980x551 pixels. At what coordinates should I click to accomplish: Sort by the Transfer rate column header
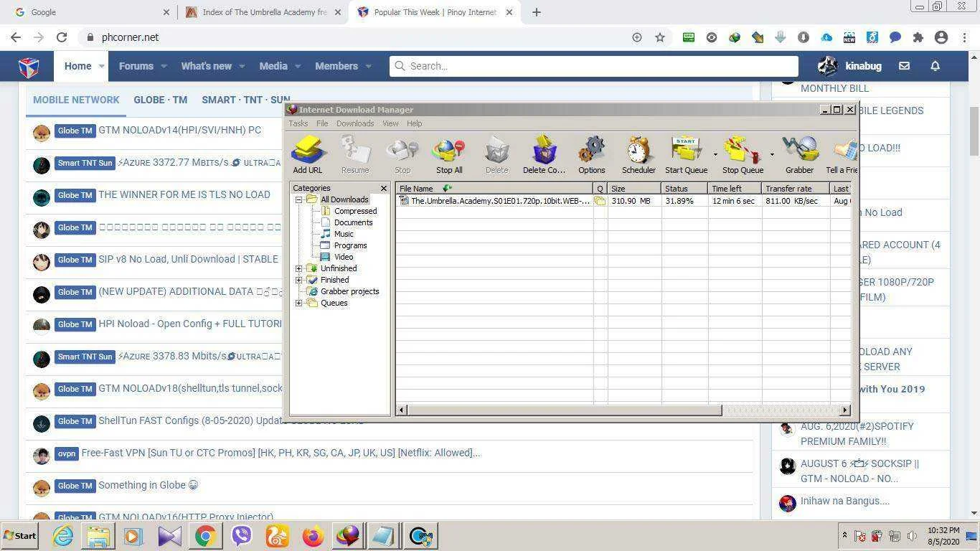tap(796, 189)
